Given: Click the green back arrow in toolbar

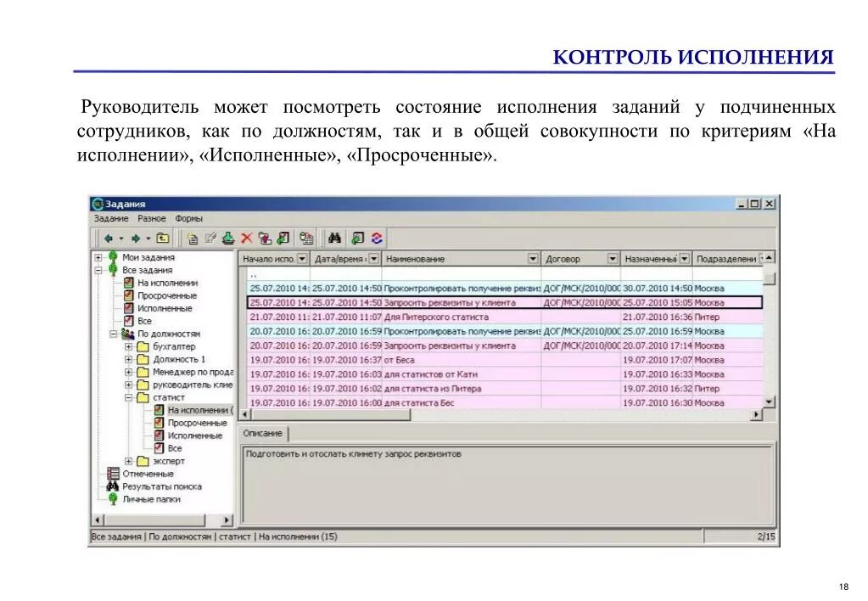Looking at the screenshot, I should pos(109,239).
